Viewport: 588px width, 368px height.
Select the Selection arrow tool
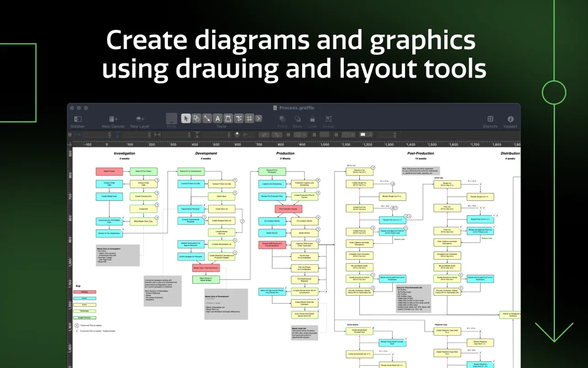point(186,118)
